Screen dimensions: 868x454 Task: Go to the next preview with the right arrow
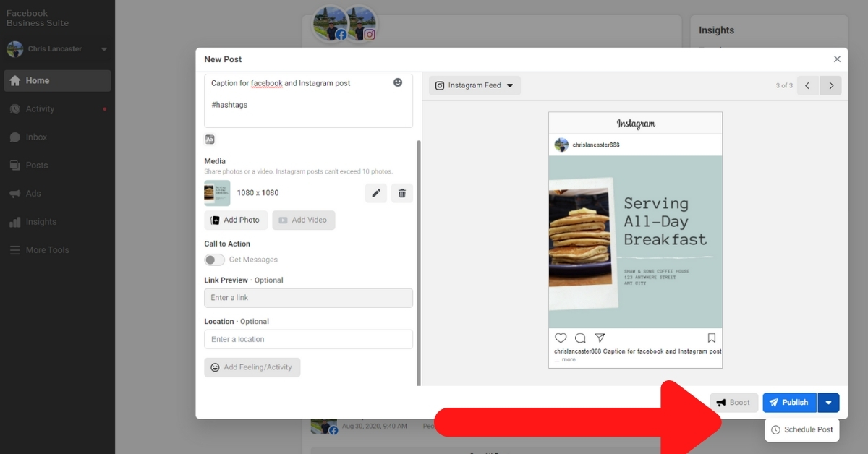[x=831, y=85]
